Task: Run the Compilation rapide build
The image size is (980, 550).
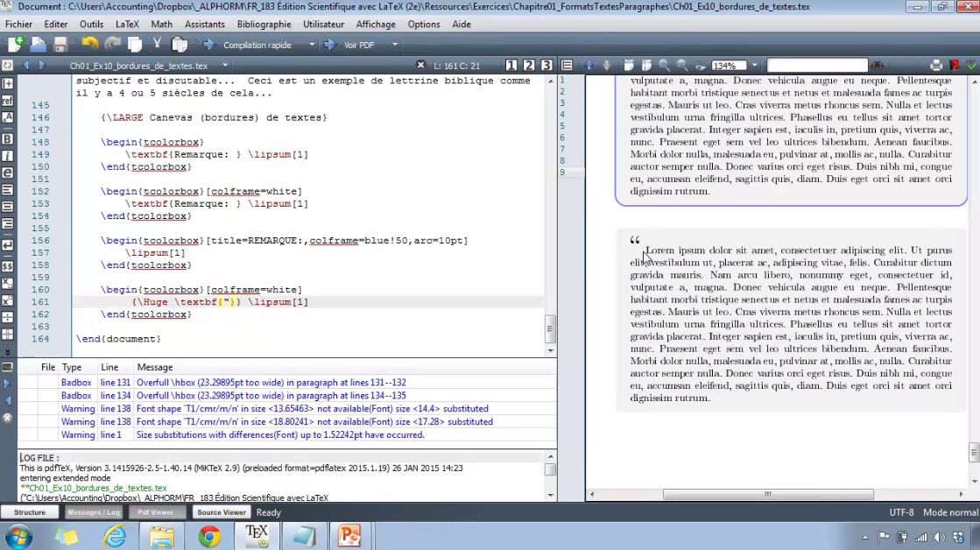Action: coord(208,45)
